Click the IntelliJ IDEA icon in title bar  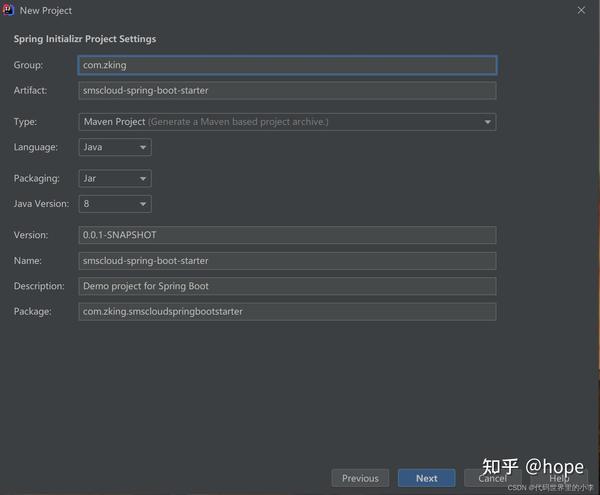tap(8, 10)
